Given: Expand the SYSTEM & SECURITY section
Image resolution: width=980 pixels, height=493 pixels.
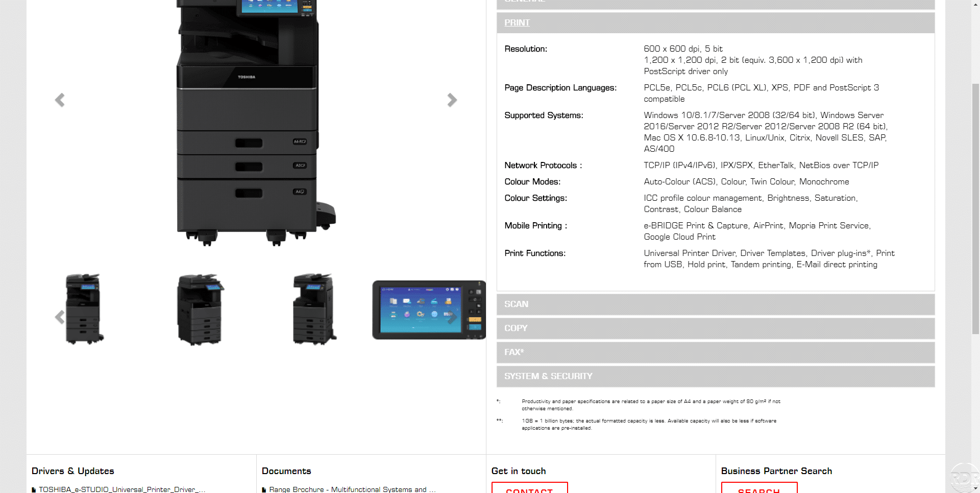Looking at the screenshot, I should [x=716, y=377].
